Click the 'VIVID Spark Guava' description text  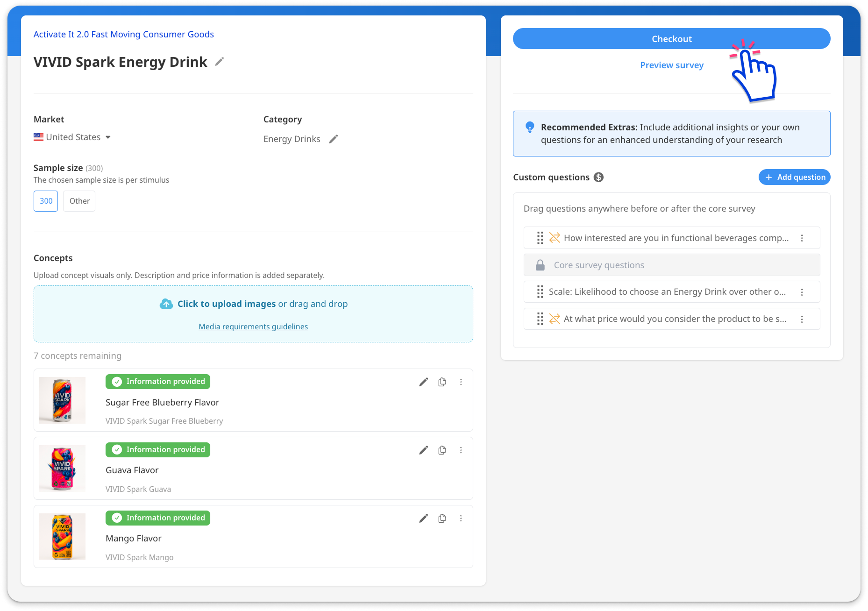click(138, 489)
